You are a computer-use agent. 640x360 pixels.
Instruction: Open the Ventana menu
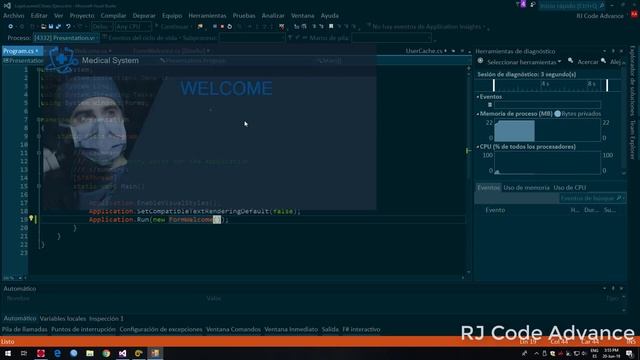tap(302, 16)
